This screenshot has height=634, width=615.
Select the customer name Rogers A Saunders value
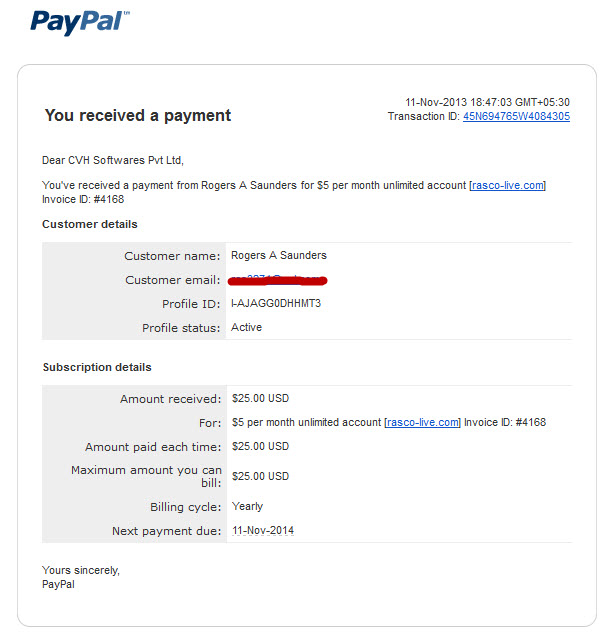pos(279,256)
